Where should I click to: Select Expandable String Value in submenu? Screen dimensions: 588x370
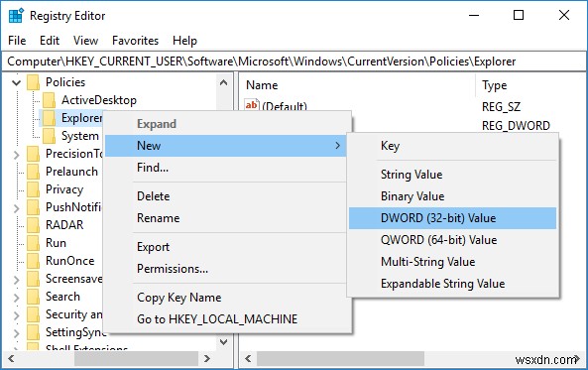point(452,284)
